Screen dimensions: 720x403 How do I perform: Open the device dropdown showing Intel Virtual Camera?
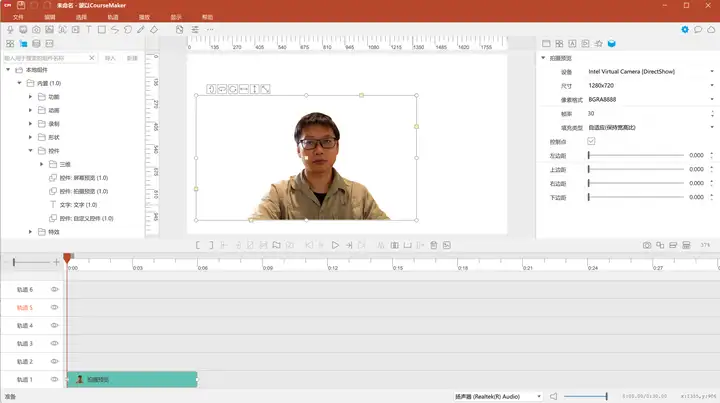coord(651,72)
